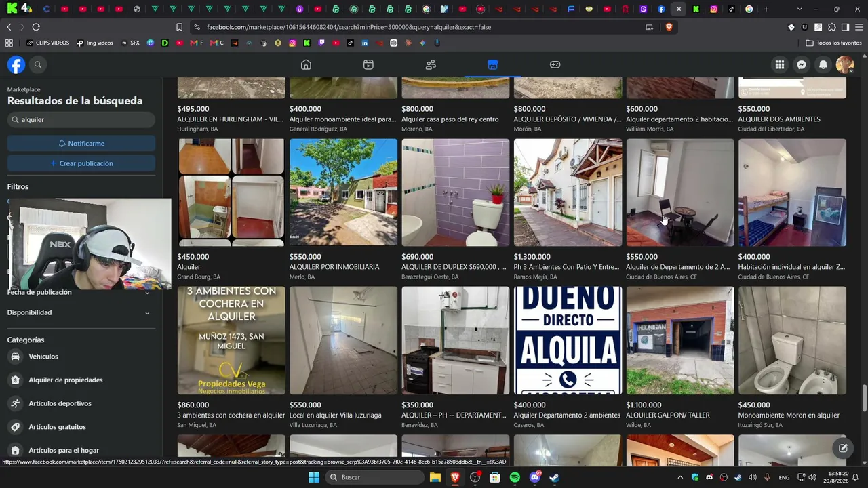Open the Grand Bourg $450.000 Alquiler photo

231,192
